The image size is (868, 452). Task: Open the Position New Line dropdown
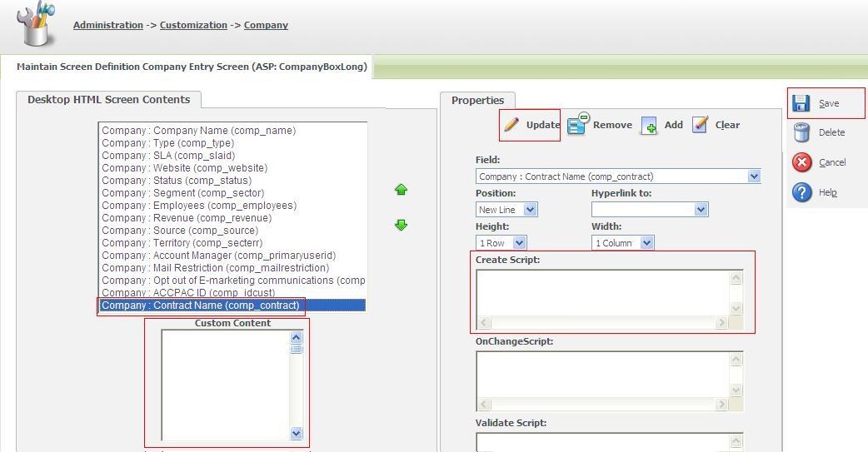tap(530, 210)
